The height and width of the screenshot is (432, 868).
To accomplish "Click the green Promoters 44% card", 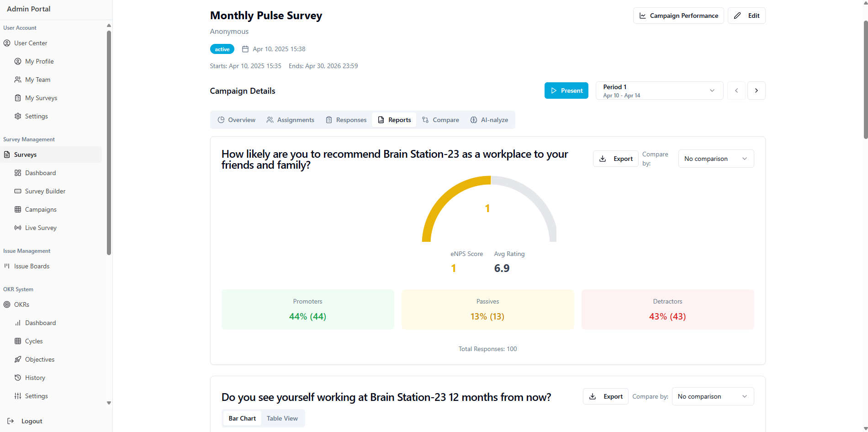I will tap(308, 309).
